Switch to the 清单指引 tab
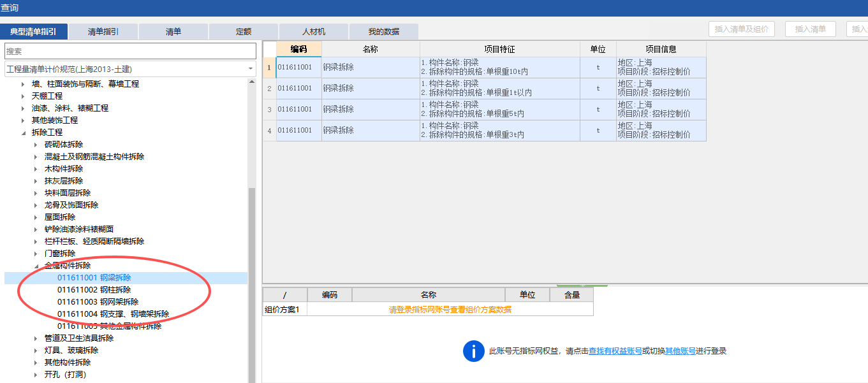This screenshot has width=868, height=383. click(103, 31)
